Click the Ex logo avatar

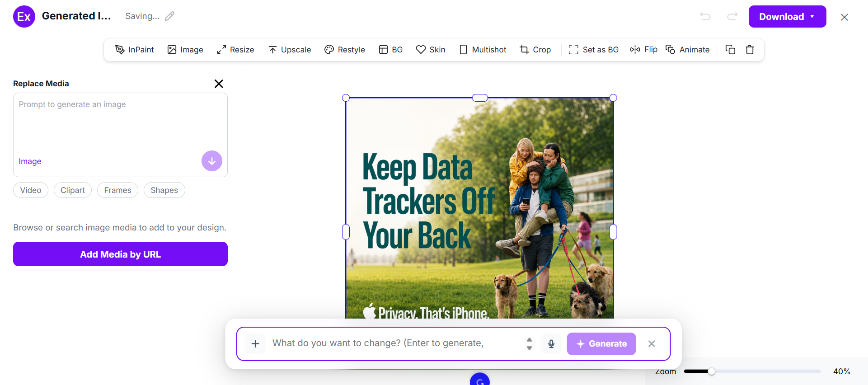(24, 17)
